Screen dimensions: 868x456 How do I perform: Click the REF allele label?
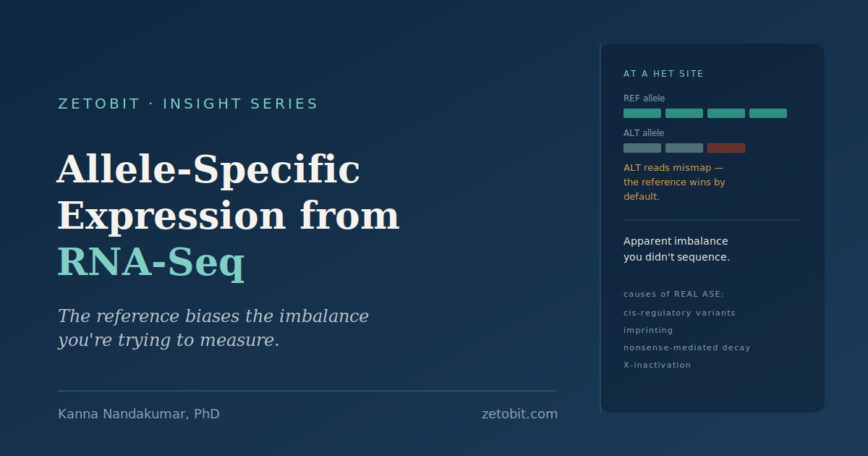[644, 98]
